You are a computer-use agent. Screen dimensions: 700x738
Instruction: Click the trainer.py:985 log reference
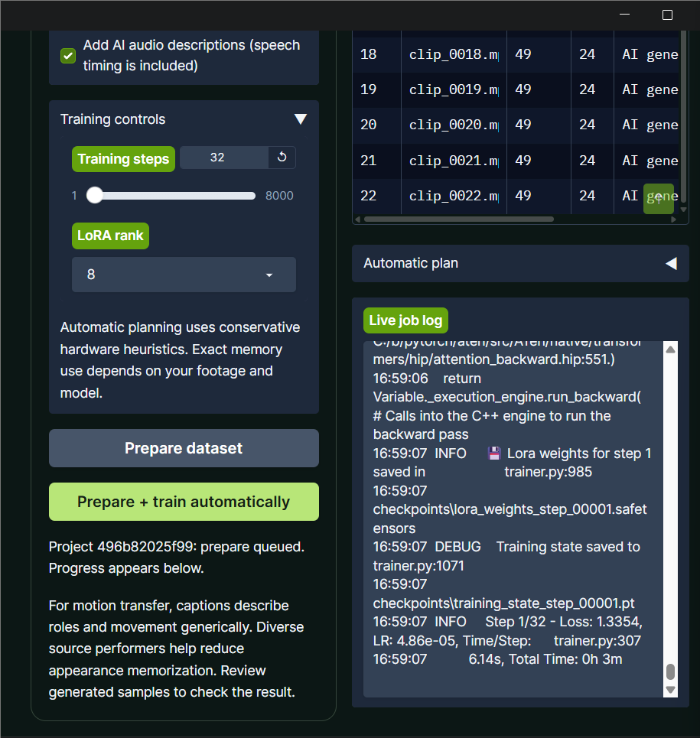(549, 472)
